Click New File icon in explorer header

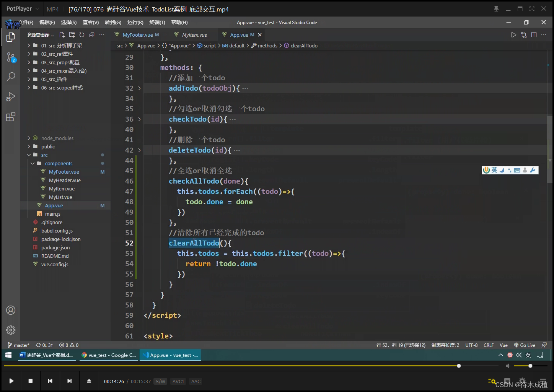point(62,35)
